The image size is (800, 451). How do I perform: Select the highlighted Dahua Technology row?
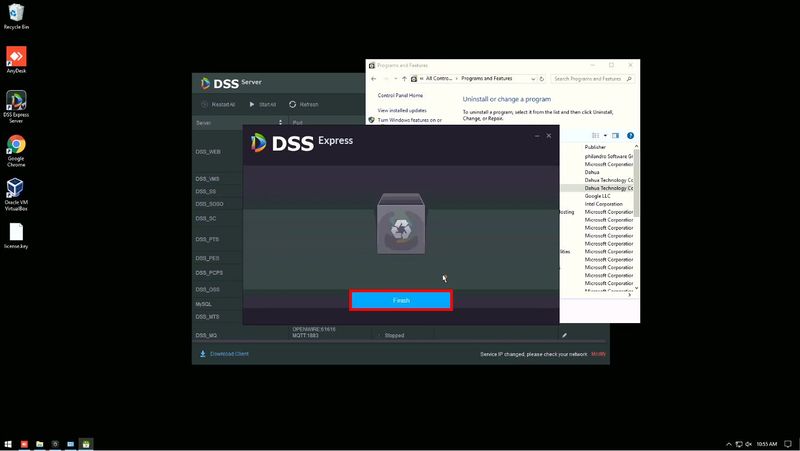pos(597,188)
